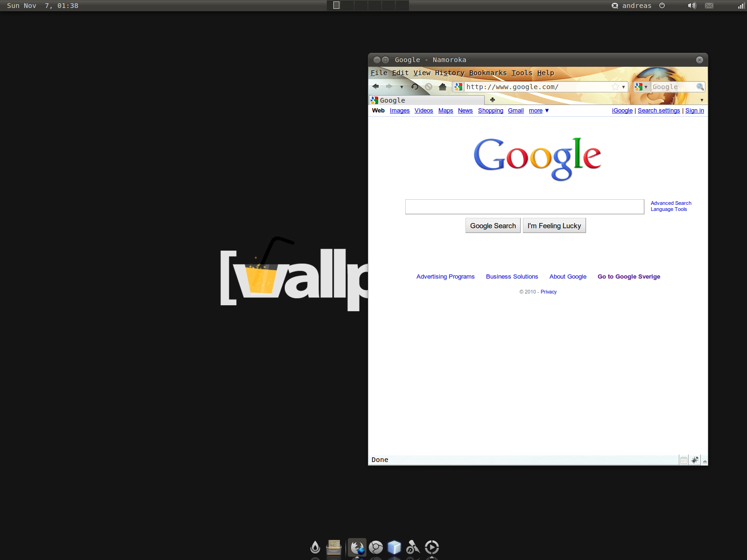Screen dimensions: 747x560
Task: Open the Privacy link
Action: (549, 292)
